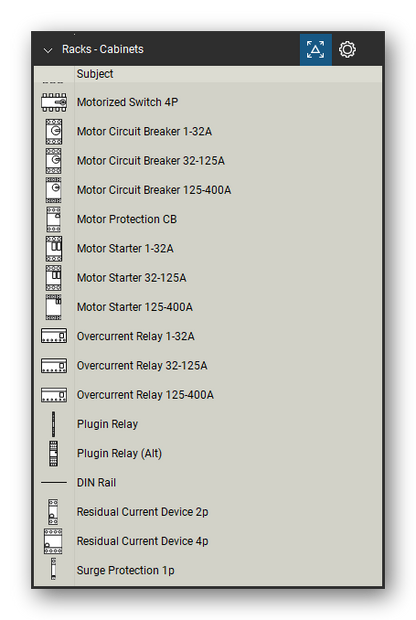Select the Residual Current Device 4p icon
416x620 pixels.
point(53,541)
